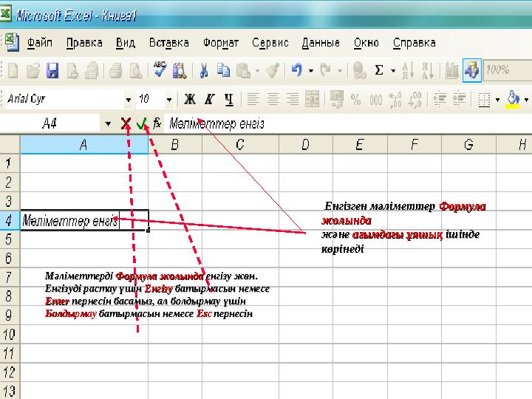This screenshot has height=399, width=532.
Task: Cancel entry with the red X
Action: coord(126,123)
